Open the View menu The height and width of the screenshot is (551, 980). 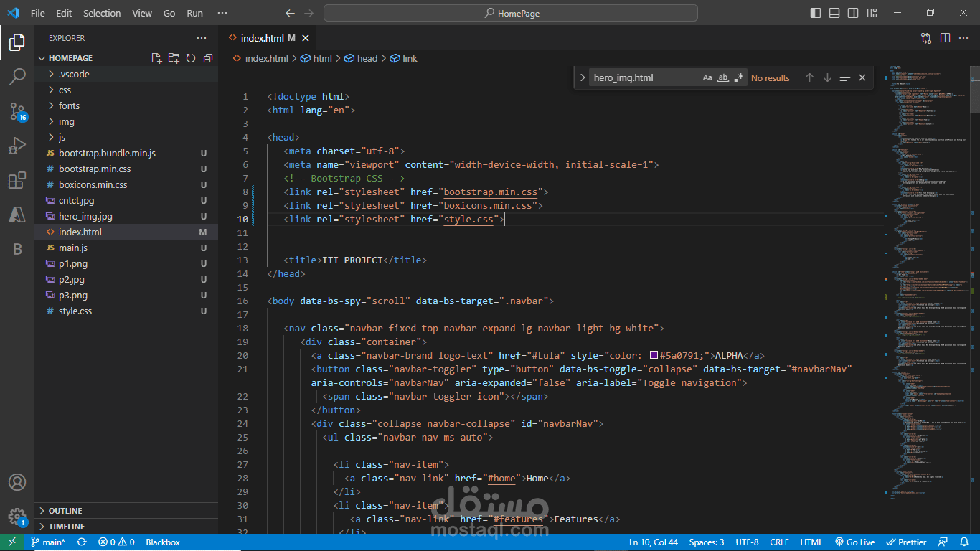point(142,13)
